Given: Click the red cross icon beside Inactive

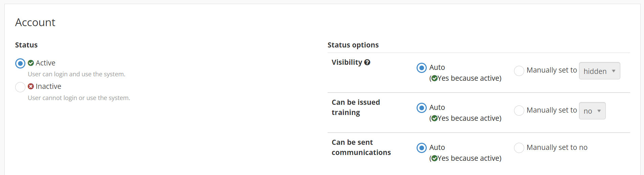Looking at the screenshot, I should [x=31, y=86].
